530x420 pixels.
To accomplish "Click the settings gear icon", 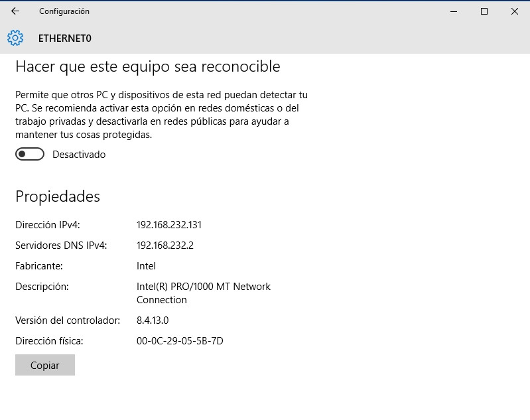I will point(15,38).
